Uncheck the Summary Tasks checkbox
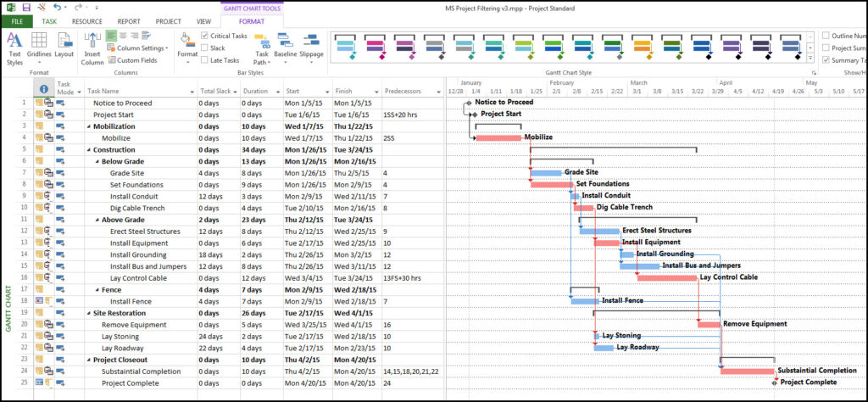Image resolution: width=868 pixels, height=402 pixels. pos(826,60)
